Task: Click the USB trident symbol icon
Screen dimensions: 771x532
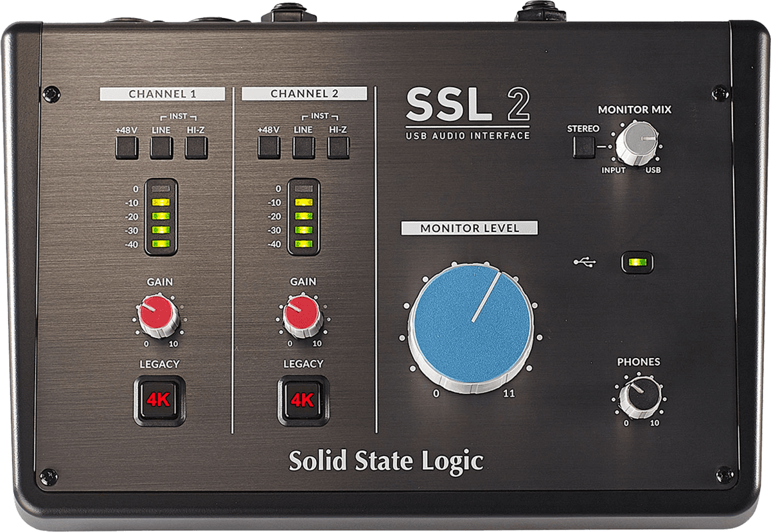Action: (x=585, y=262)
